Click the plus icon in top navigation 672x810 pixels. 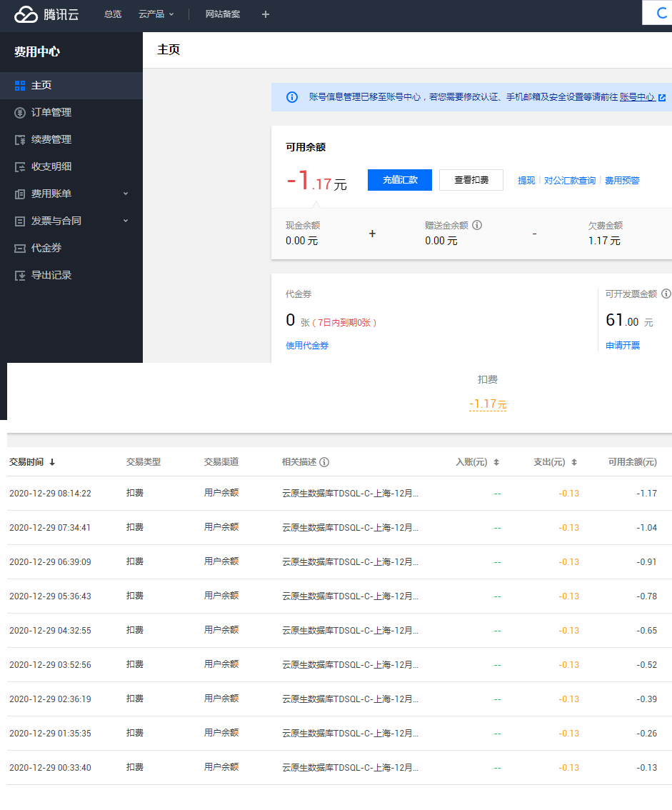pos(266,14)
